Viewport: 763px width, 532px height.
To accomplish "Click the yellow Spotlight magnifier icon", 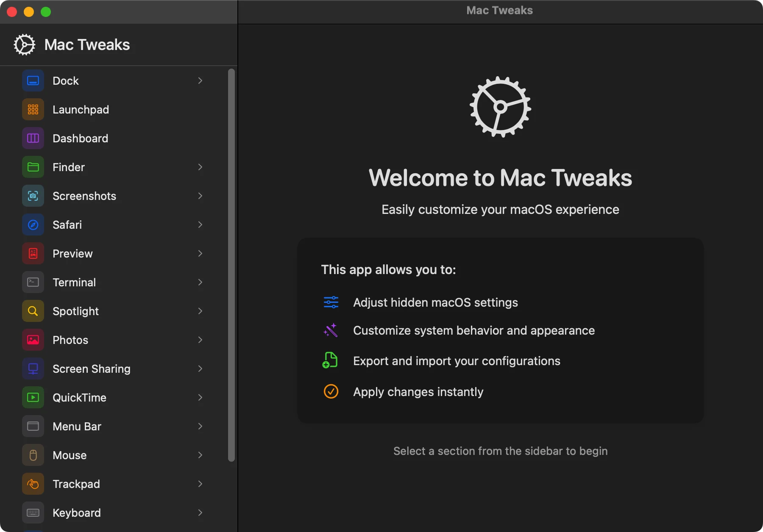I will [x=33, y=311].
